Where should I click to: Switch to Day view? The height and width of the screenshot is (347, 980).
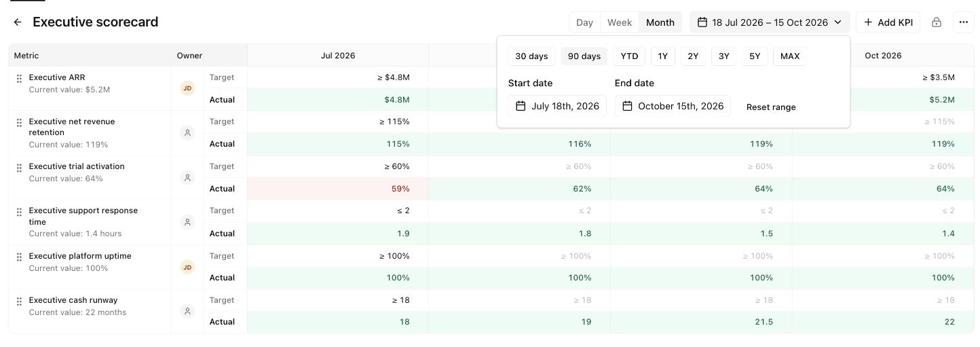click(584, 22)
